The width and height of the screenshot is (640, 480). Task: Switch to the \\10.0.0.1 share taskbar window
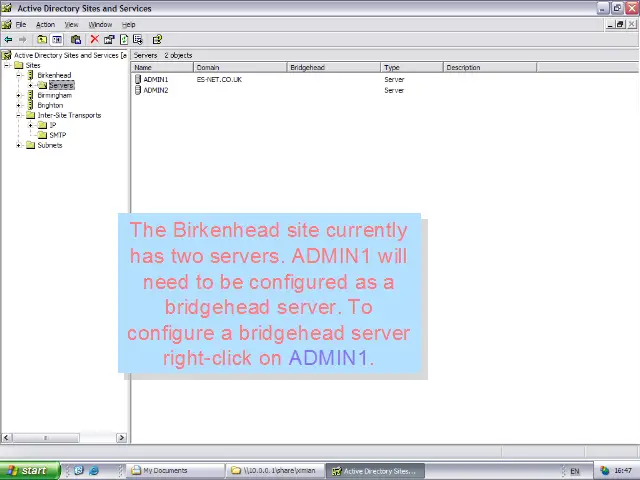[x=276, y=471]
